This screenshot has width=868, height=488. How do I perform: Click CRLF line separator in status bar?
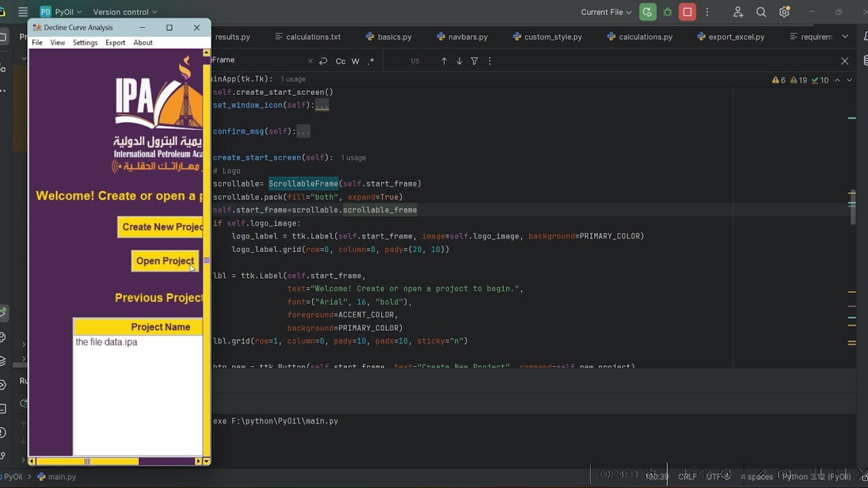pos(687,476)
